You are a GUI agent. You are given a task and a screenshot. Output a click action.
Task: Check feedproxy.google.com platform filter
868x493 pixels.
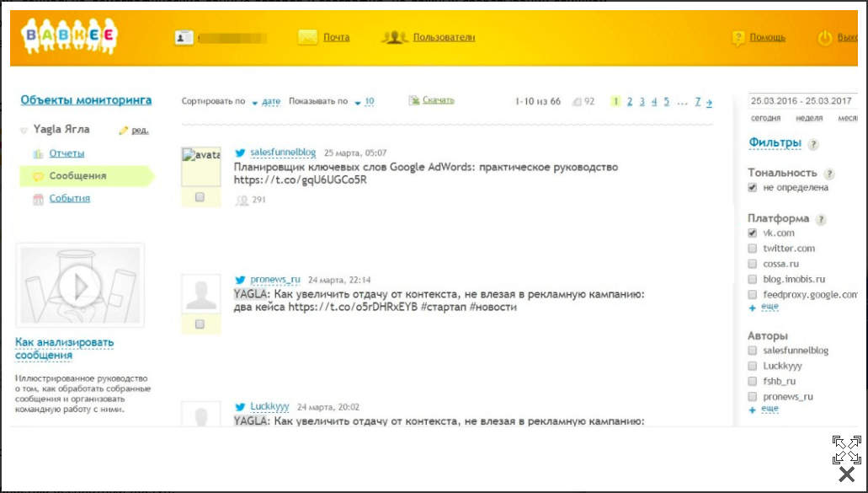tap(753, 294)
